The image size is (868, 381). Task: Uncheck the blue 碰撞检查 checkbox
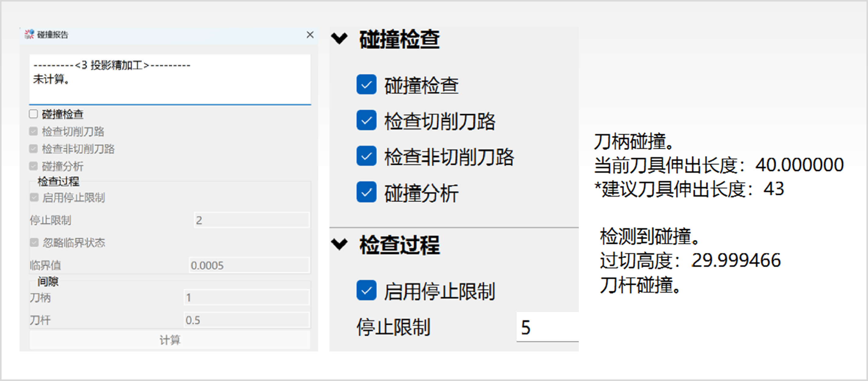366,84
